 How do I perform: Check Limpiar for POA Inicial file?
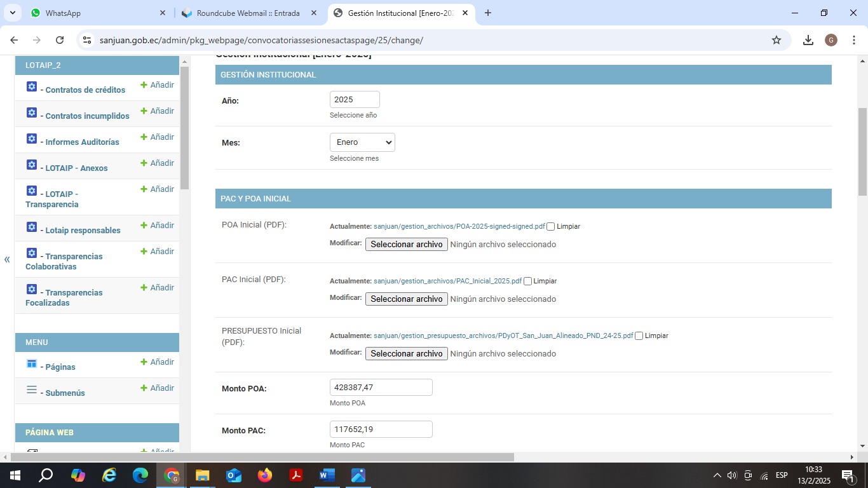point(551,227)
